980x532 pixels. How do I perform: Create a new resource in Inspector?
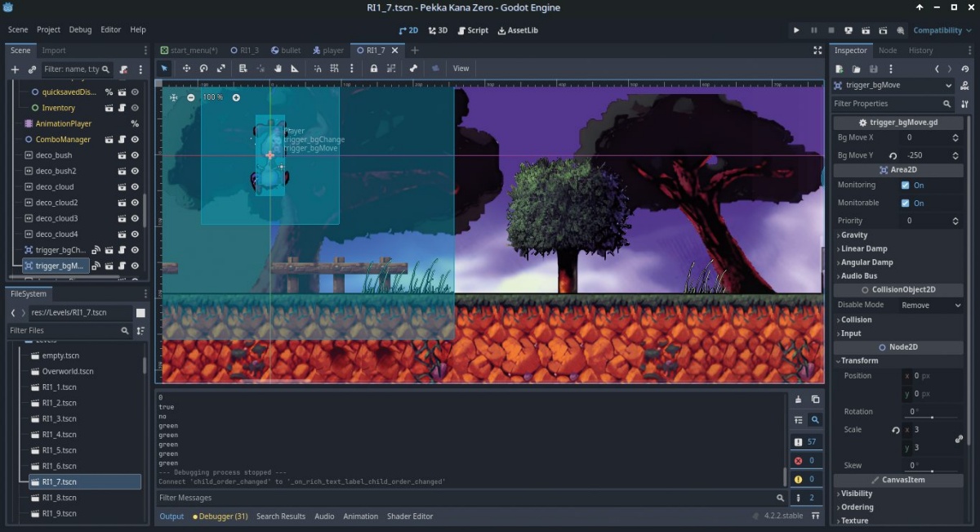pyautogui.click(x=839, y=69)
